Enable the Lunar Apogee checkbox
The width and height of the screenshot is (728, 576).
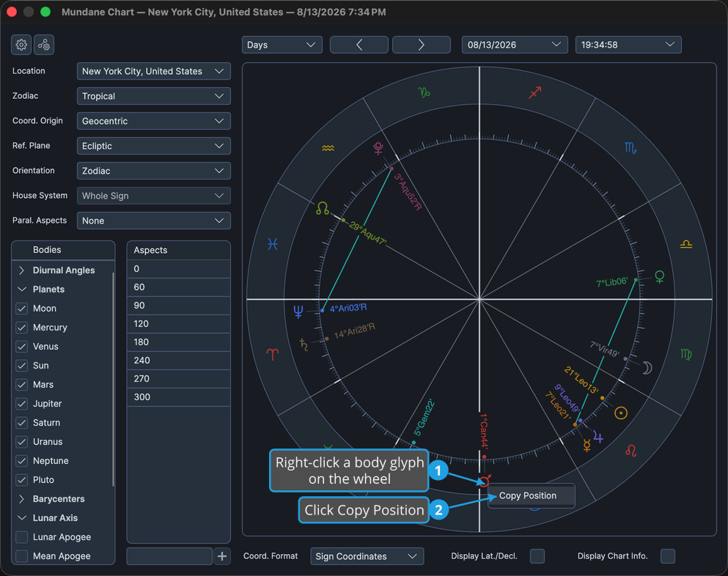tap(21, 537)
